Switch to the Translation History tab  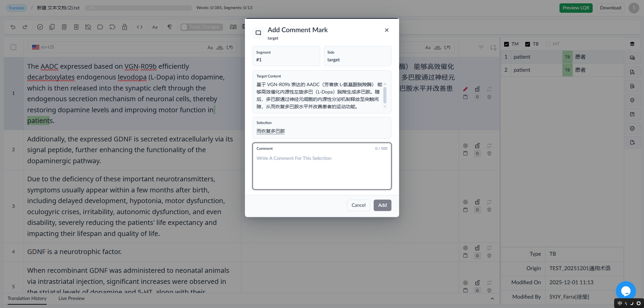click(x=27, y=298)
